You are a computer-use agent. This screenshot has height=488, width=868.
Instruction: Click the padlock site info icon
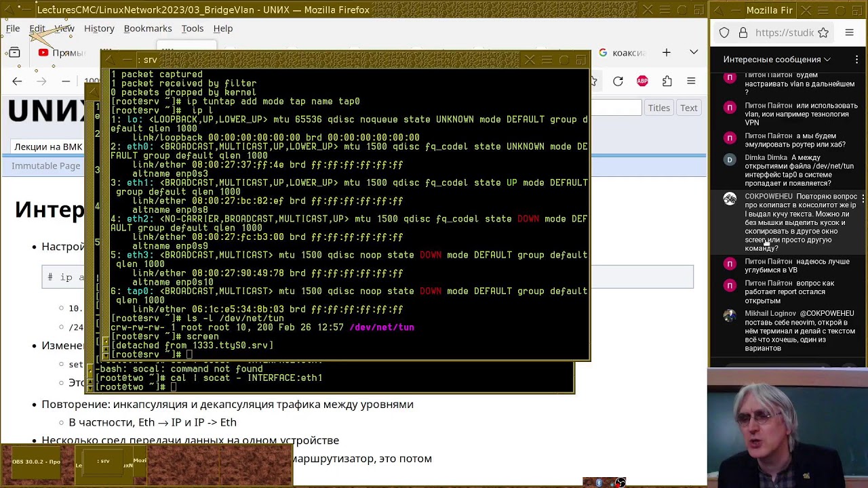(x=743, y=33)
